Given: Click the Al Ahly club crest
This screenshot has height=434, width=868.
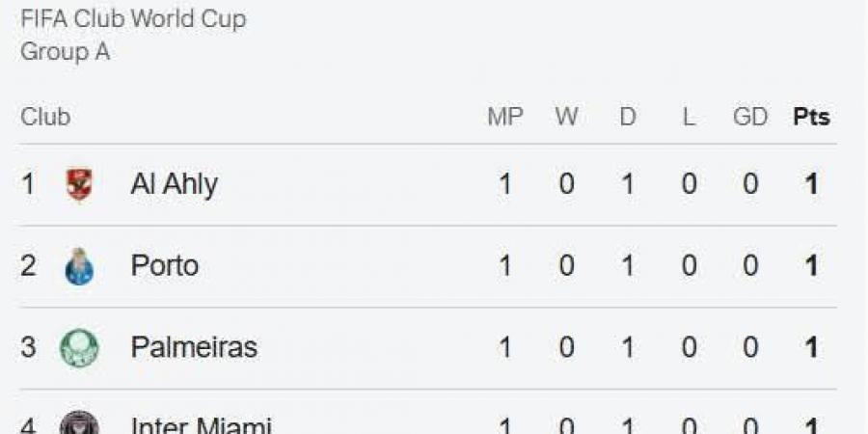Looking at the screenshot, I should 79,184.
